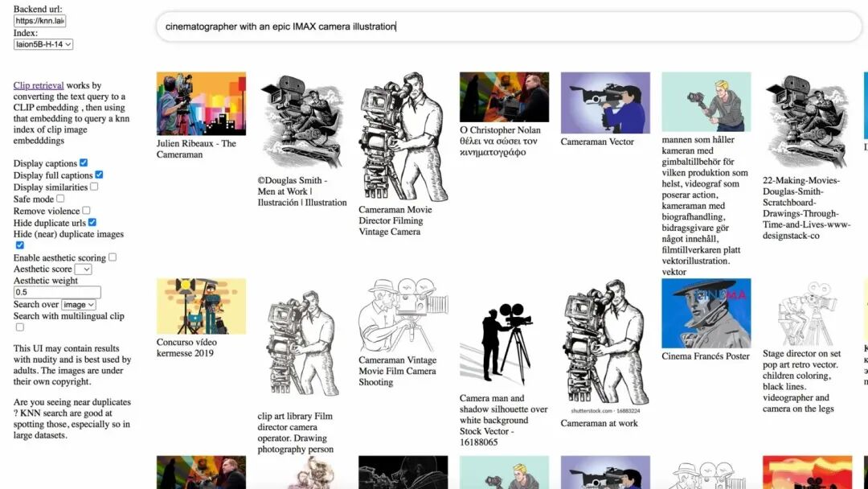Open the clip art library Film director image
868x489 pixels.
[302, 343]
